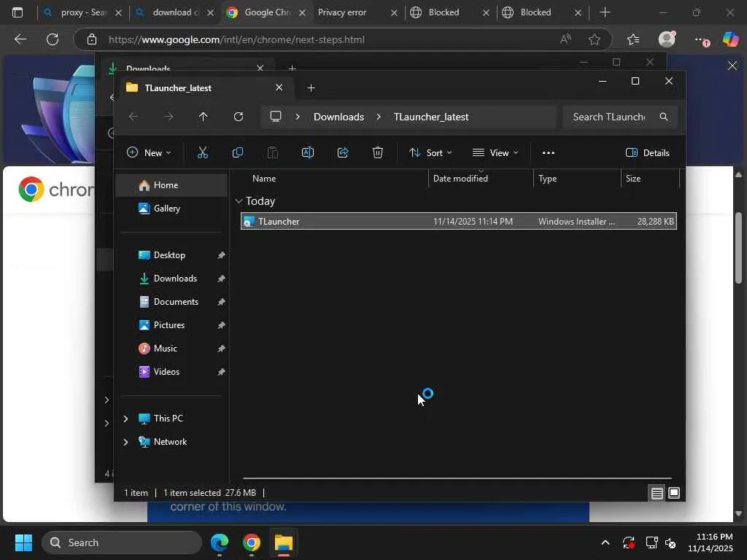Viewport: 747px width, 560px height.
Task: Switch to details list view icon in status bar
Action: [657, 493]
